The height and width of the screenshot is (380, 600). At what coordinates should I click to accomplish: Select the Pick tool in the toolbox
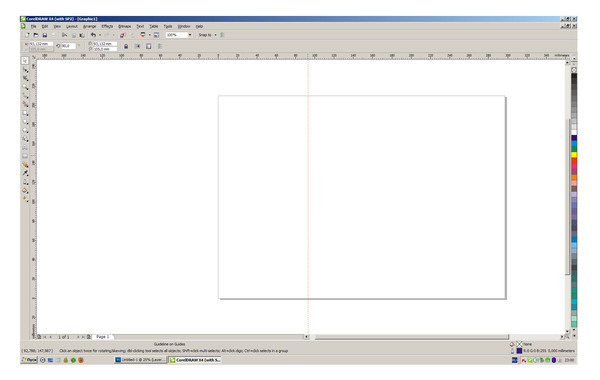(25, 61)
